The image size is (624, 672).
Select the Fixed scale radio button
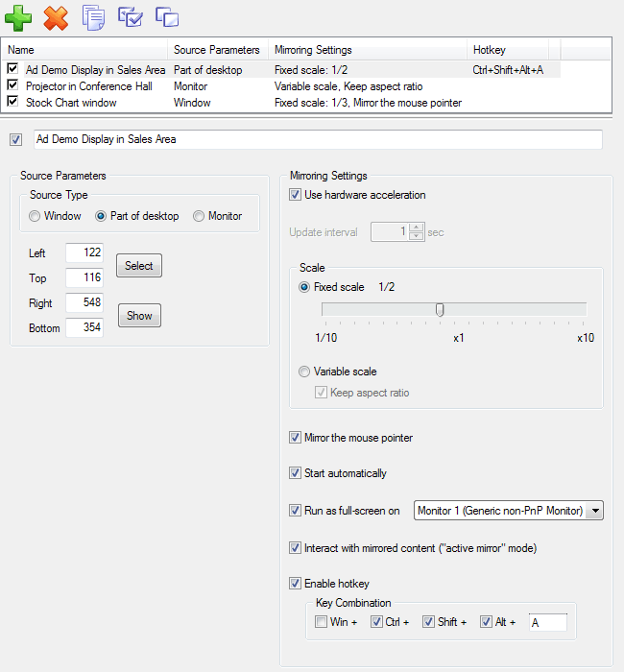click(x=304, y=287)
